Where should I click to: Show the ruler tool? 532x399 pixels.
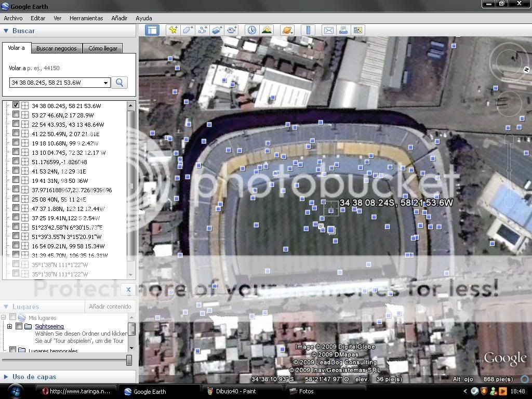(x=308, y=30)
